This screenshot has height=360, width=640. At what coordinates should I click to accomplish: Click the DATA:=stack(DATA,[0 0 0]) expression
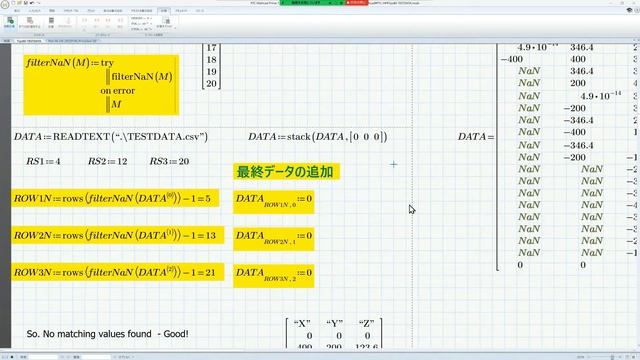(317, 136)
